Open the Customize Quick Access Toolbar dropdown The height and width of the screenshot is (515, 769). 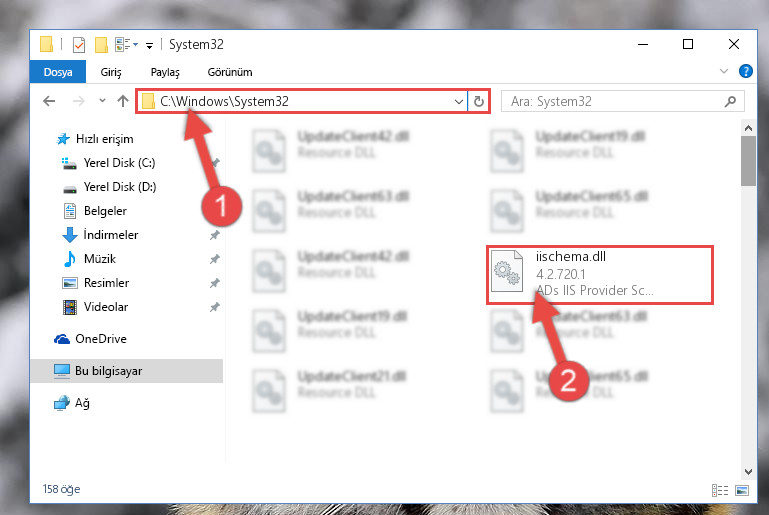(x=149, y=46)
